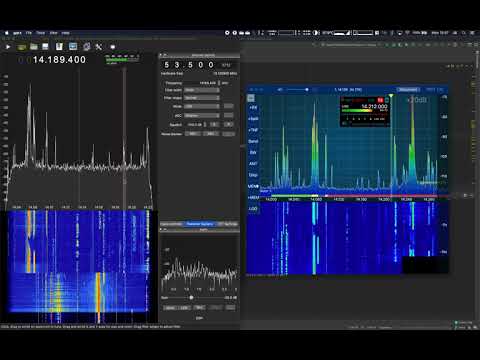Open I/O devices configuration icon

click(x=21, y=47)
